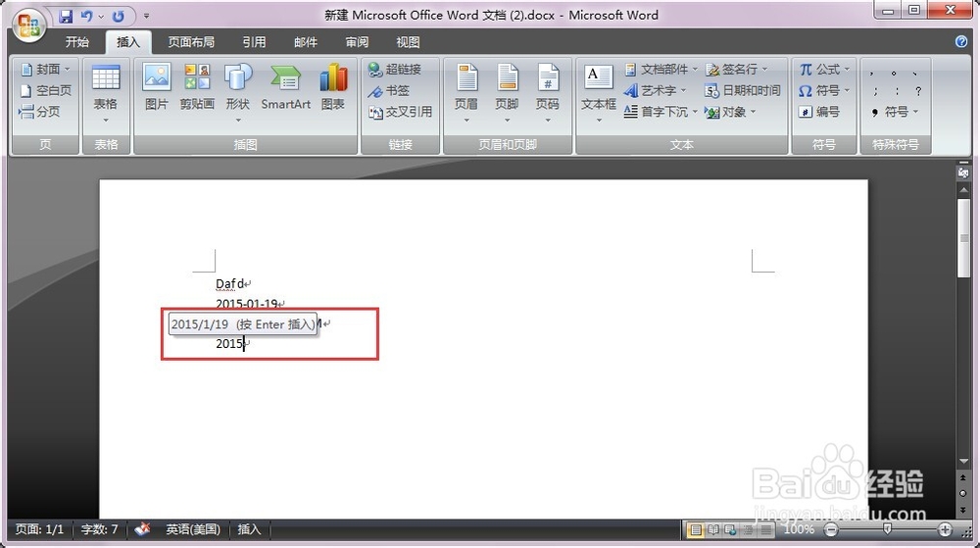
Task: Switch to draft view
Action: (765, 530)
